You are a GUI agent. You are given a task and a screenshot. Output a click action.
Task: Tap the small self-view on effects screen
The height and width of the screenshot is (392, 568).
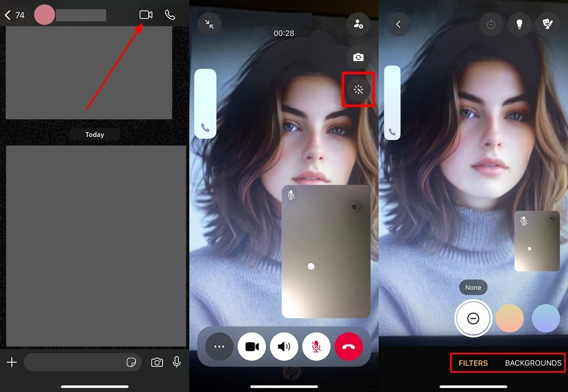pyautogui.click(x=537, y=241)
